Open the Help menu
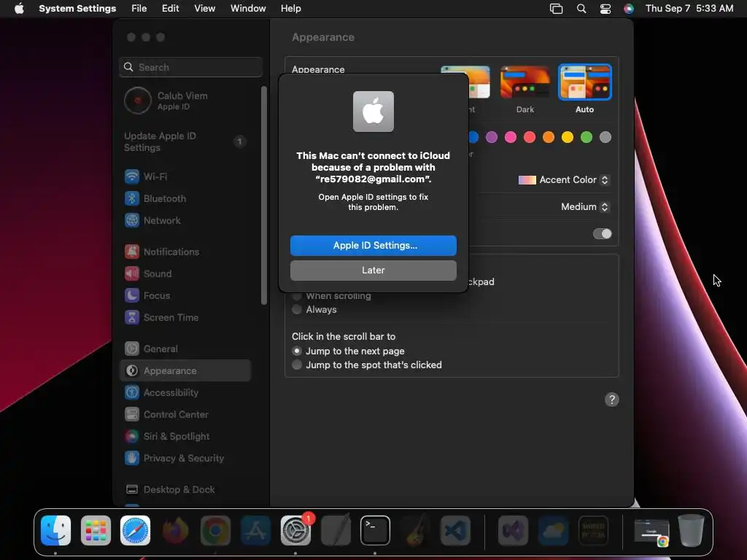747x560 pixels. point(290,9)
